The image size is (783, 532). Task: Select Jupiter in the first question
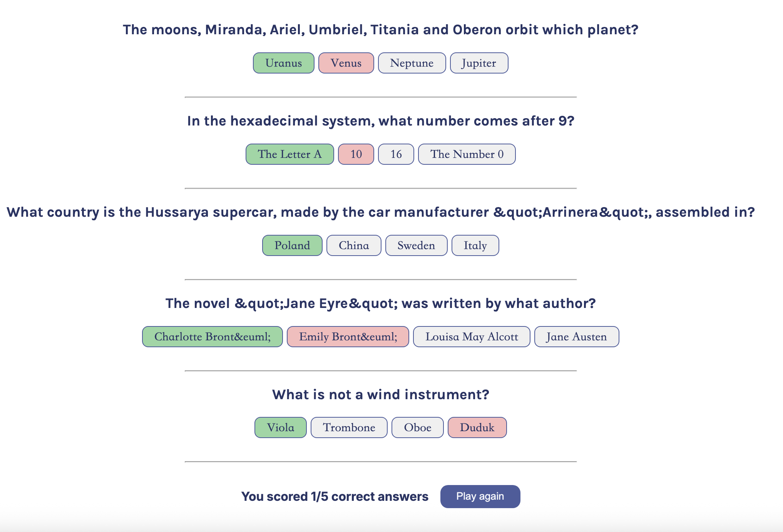click(x=479, y=63)
